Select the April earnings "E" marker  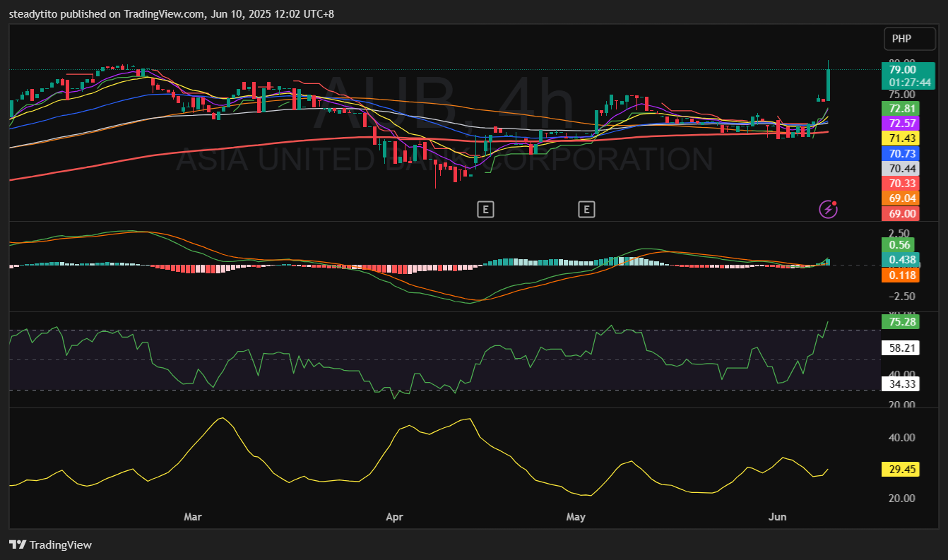485,209
